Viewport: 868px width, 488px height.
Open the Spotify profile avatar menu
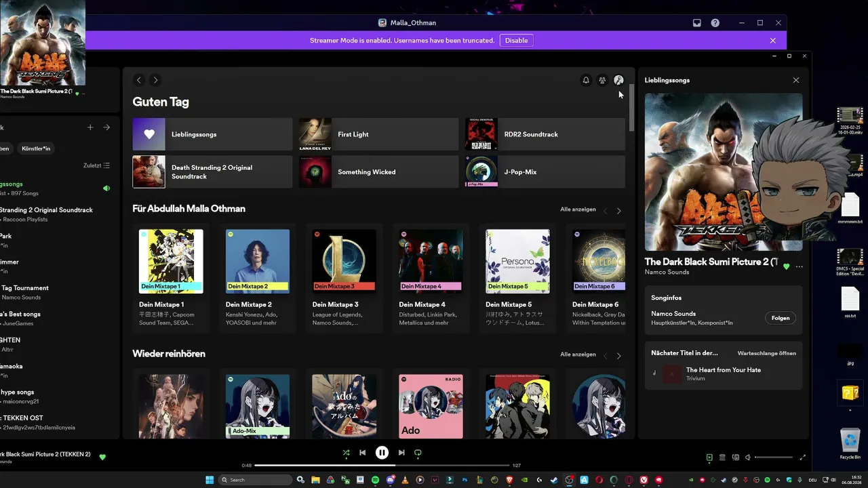(618, 80)
